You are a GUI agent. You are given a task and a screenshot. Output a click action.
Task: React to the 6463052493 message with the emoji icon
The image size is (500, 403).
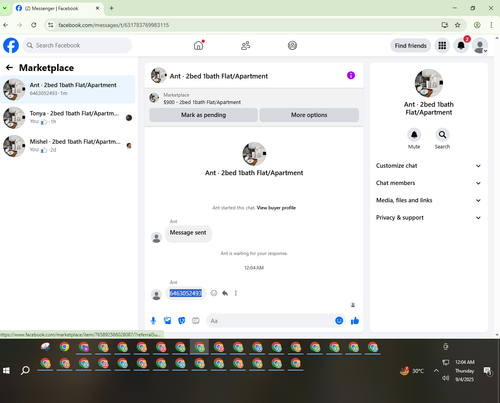pyautogui.click(x=214, y=293)
